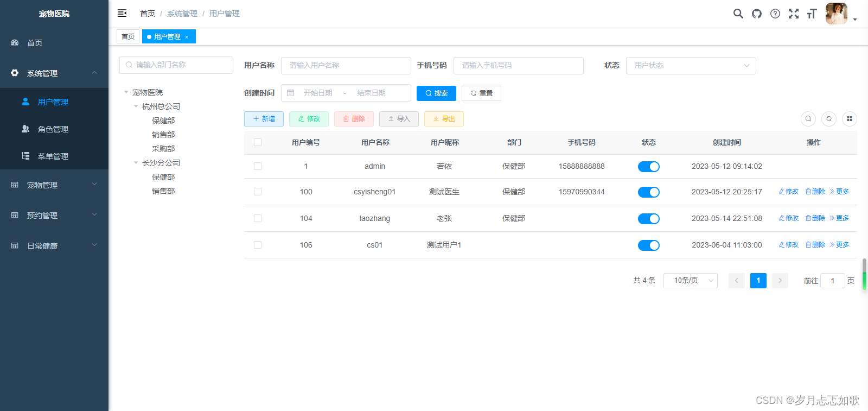Click the people icon for 角色管理
This screenshot has width=868, height=411.
25,129
